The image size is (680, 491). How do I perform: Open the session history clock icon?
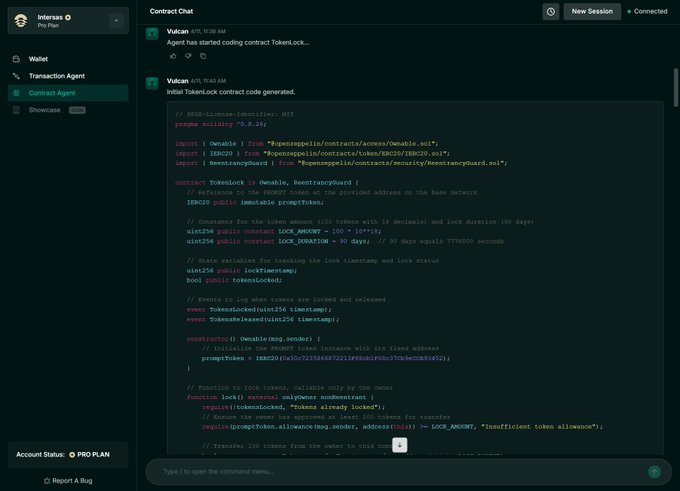pos(551,12)
